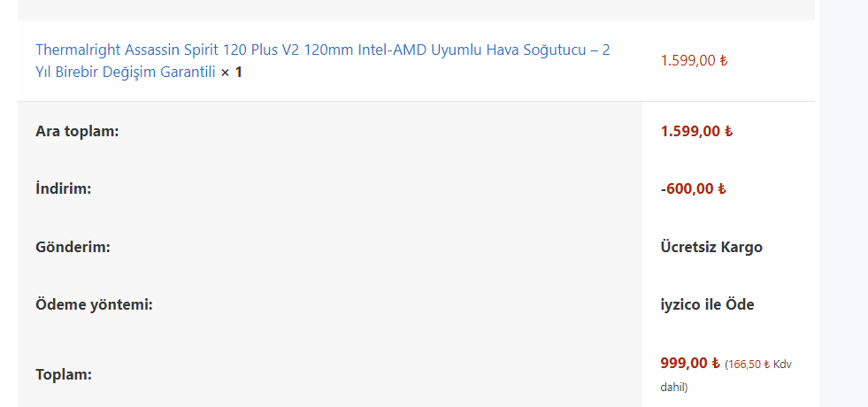
Task: Select the bold subtotal amount 1.599,00
Action: tap(690, 132)
